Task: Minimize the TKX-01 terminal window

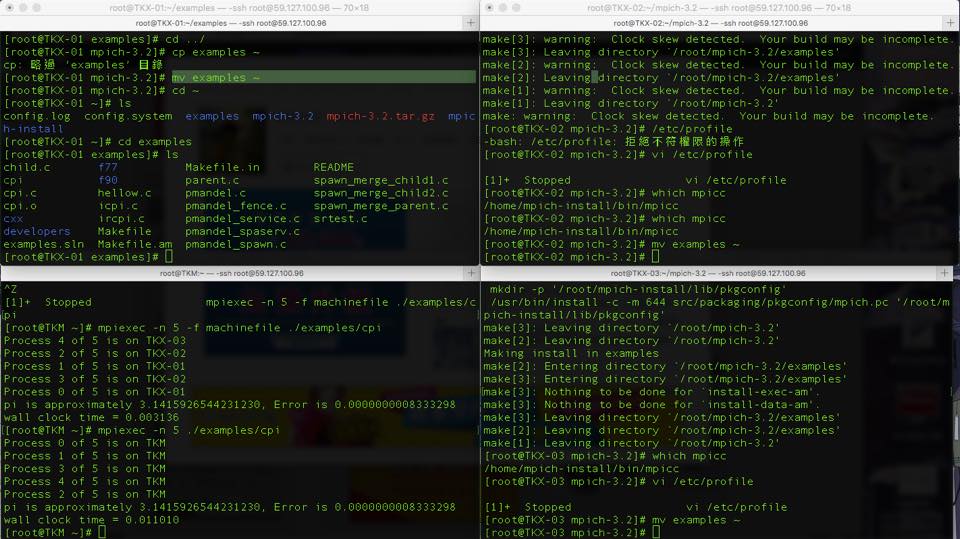Action: tap(23, 8)
